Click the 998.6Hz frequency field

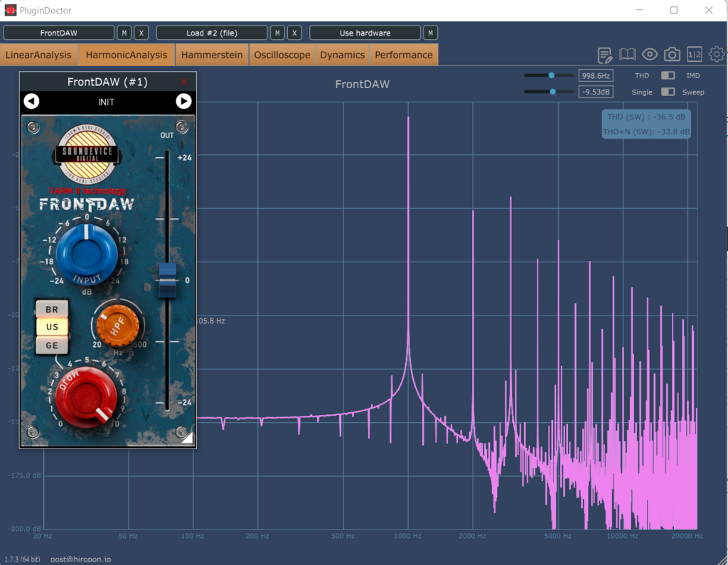tap(596, 75)
